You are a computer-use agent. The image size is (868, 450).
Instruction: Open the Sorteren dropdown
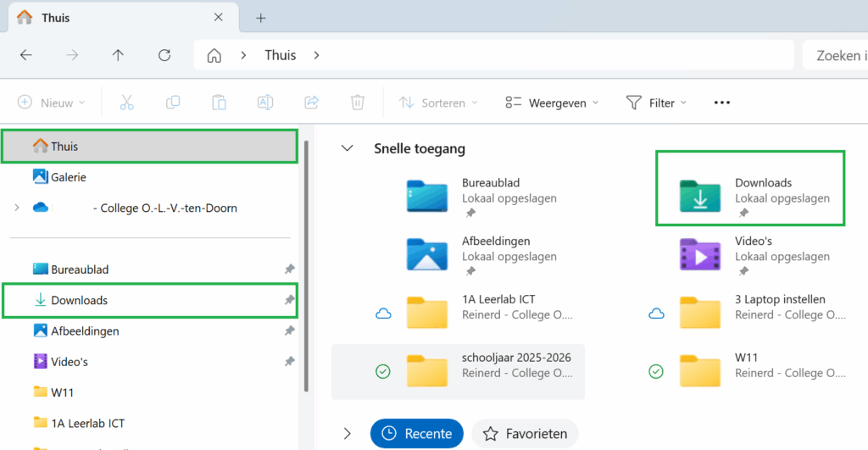tap(438, 103)
